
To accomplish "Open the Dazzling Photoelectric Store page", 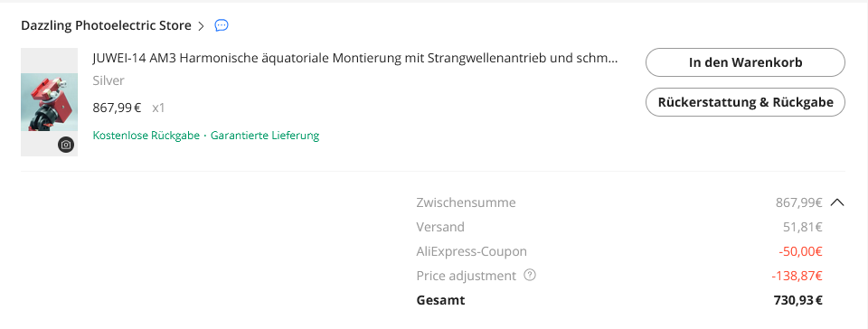I will pyautogui.click(x=106, y=25).
